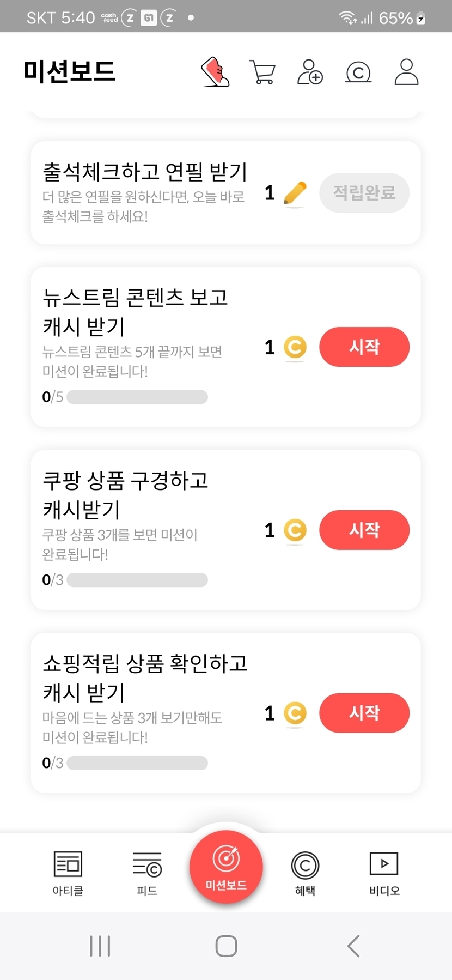The image size is (452, 980).
Task: Tap the 적립완료 attendance button
Action: [x=364, y=193]
